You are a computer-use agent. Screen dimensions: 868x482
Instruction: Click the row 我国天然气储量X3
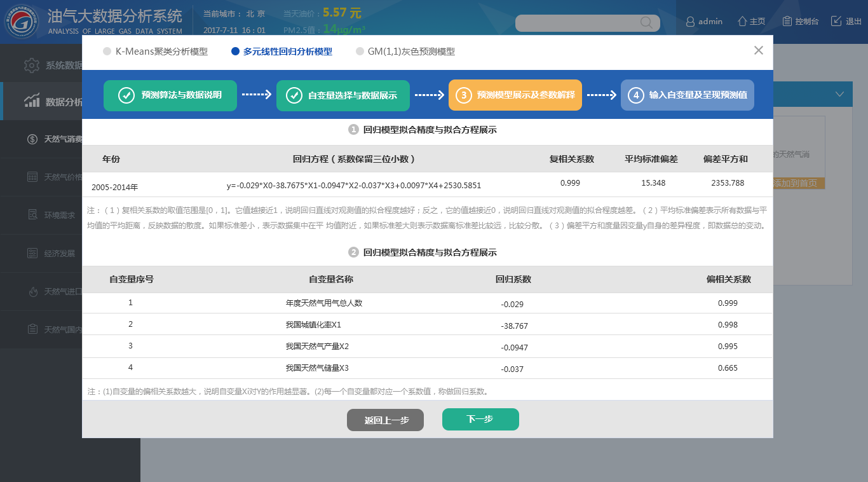(x=427, y=368)
